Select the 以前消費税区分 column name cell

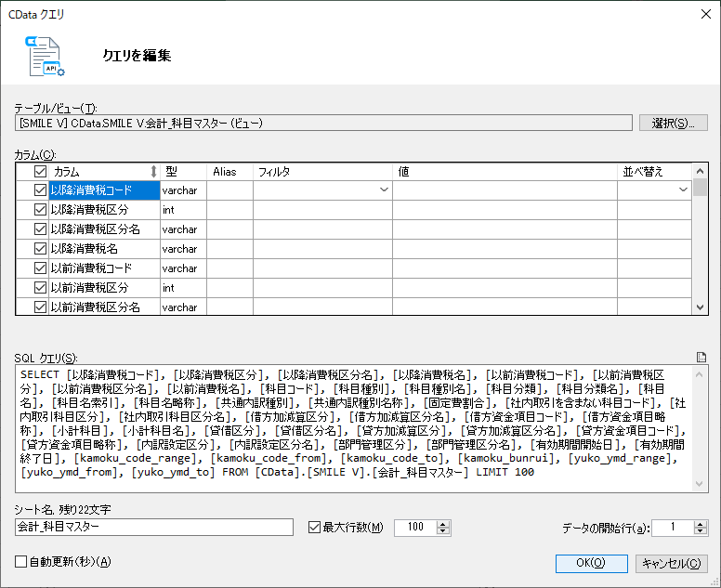(104, 288)
